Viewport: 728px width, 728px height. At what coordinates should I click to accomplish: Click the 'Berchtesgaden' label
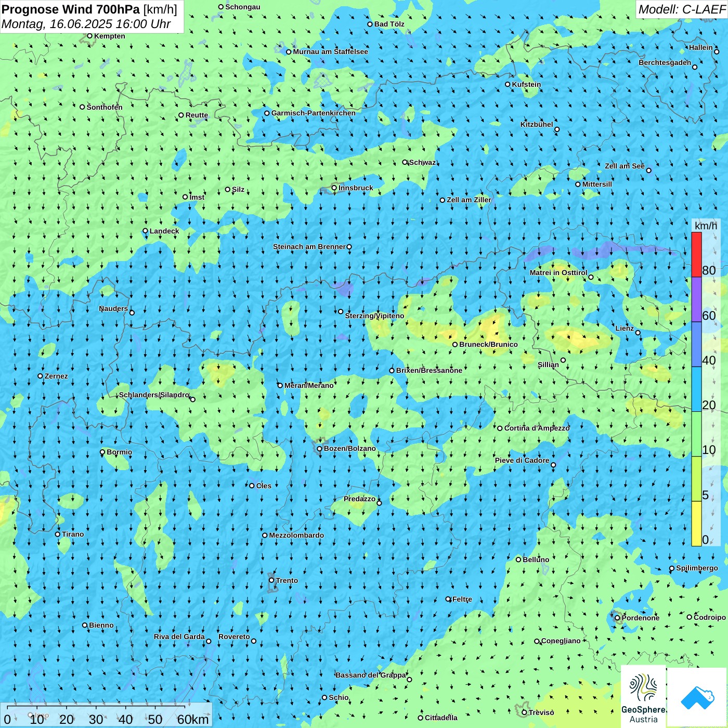point(665,62)
